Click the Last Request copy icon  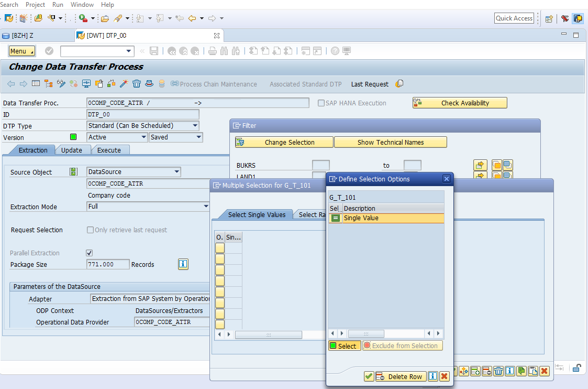(x=400, y=84)
